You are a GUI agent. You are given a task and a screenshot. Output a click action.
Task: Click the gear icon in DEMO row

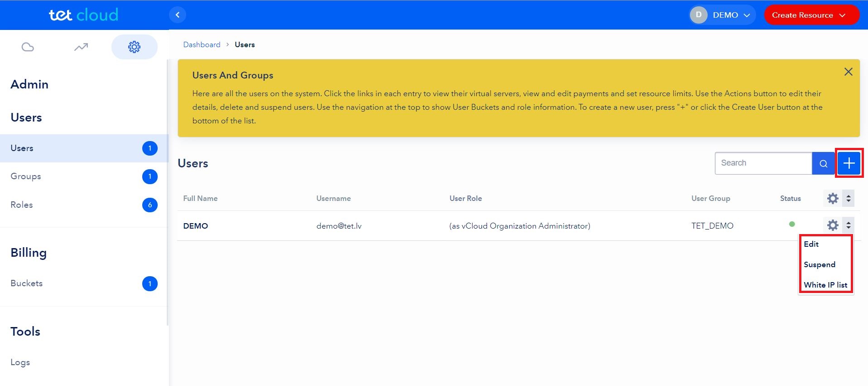[833, 225]
